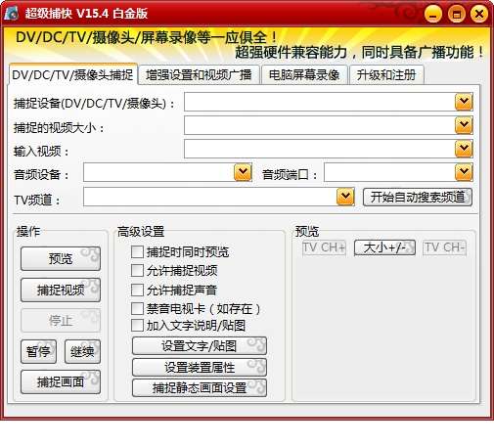This screenshot has width=494, height=448.
Task: Check 加入文字说明/贴图 option
Action: point(137,325)
